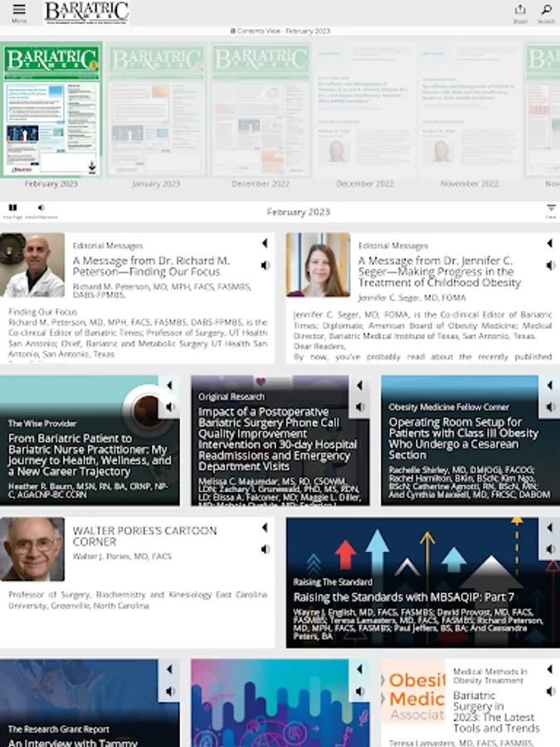Screen dimensions: 560x747
Task: Toggle speaker on The Wise Provider card
Action: pyautogui.click(x=170, y=407)
